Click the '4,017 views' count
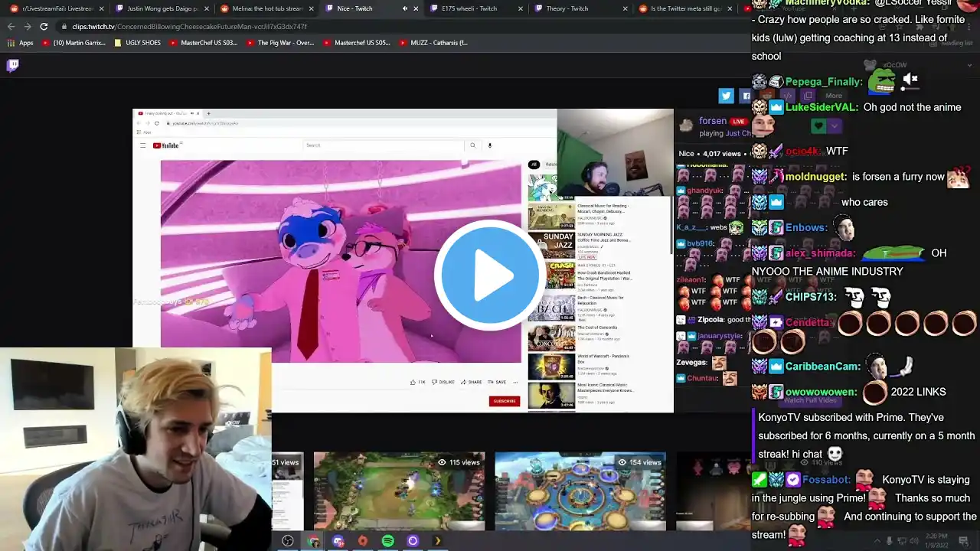Screen dimensions: 980x551 click(721, 154)
